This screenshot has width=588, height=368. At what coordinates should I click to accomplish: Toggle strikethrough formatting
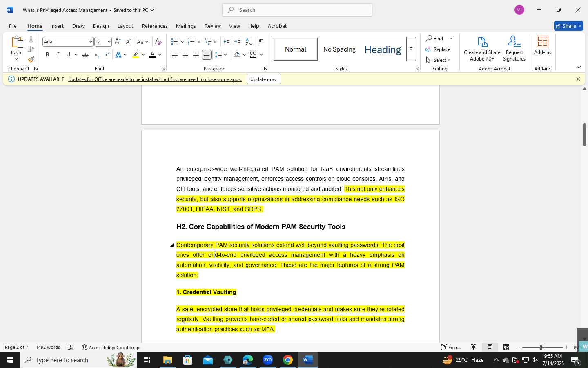point(85,55)
